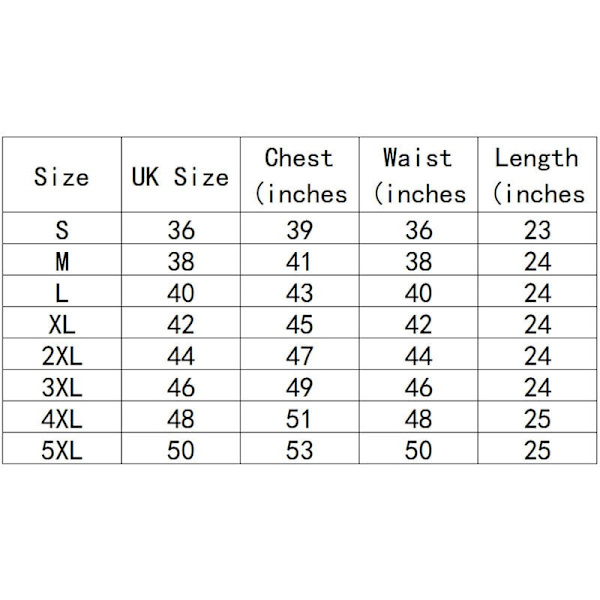The height and width of the screenshot is (600, 600).
Task: Click the chest value 47
Action: 299,356
